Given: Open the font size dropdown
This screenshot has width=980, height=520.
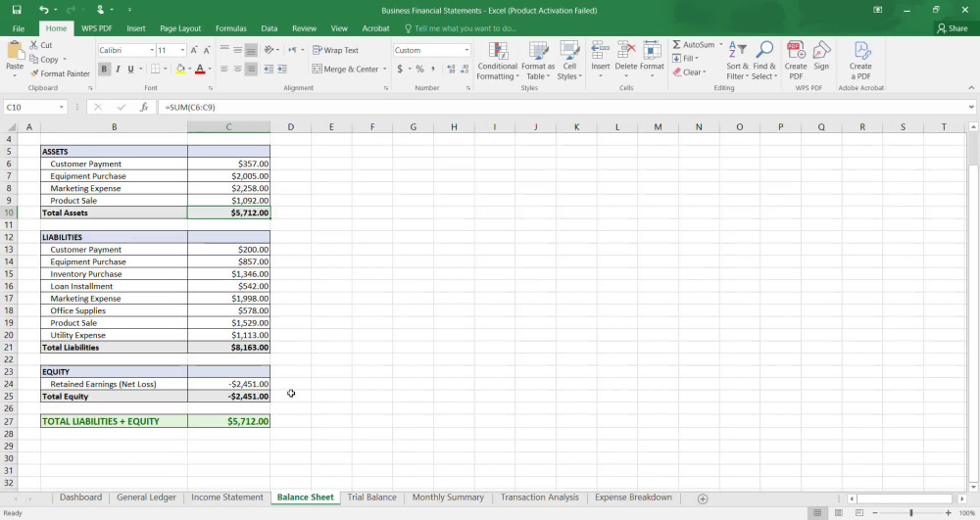Looking at the screenshot, I should 182,50.
